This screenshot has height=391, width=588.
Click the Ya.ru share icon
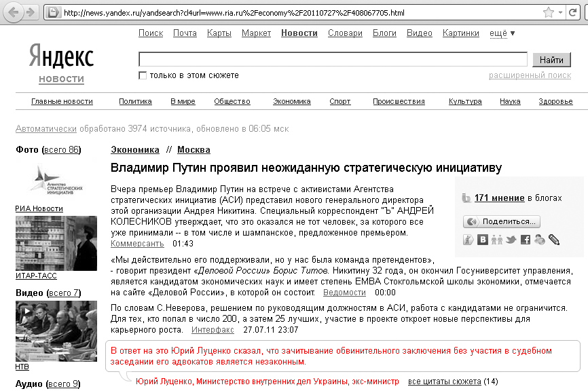click(468, 240)
